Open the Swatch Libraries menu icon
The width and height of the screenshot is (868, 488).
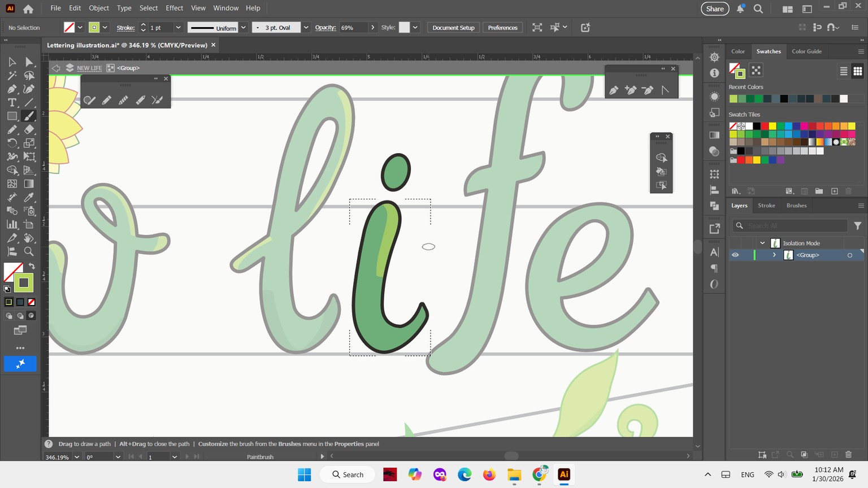click(736, 191)
